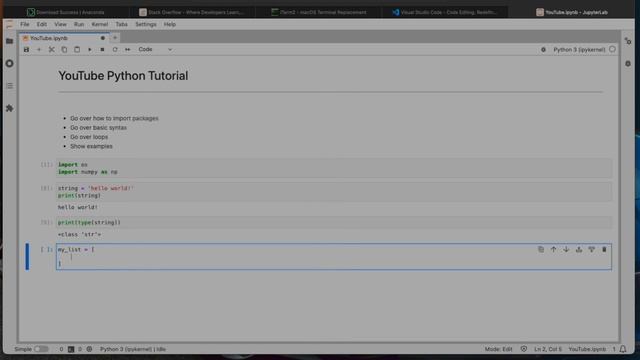
Task: Open the File menu
Action: coord(24,24)
